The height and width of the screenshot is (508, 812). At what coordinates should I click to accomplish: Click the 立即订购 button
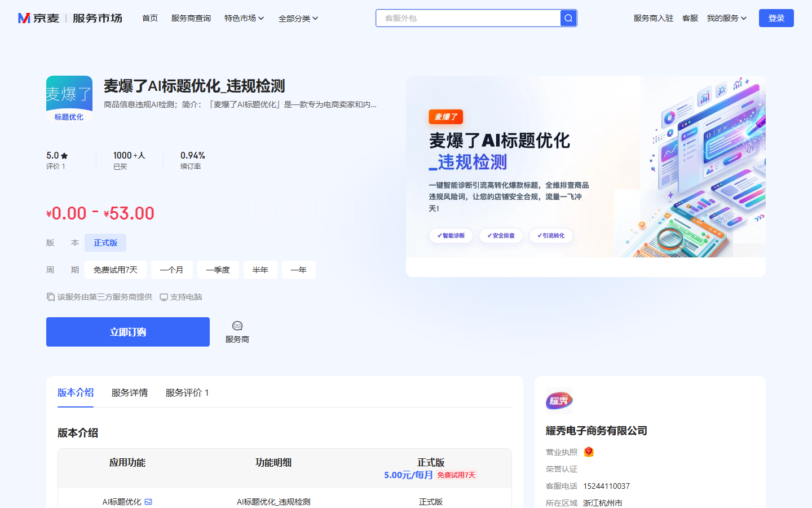pos(128,332)
